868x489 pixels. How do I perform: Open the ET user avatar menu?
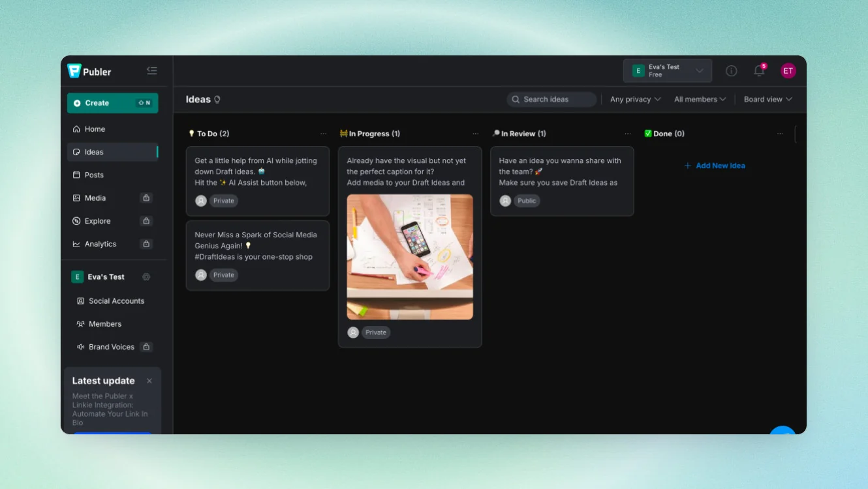click(x=788, y=71)
